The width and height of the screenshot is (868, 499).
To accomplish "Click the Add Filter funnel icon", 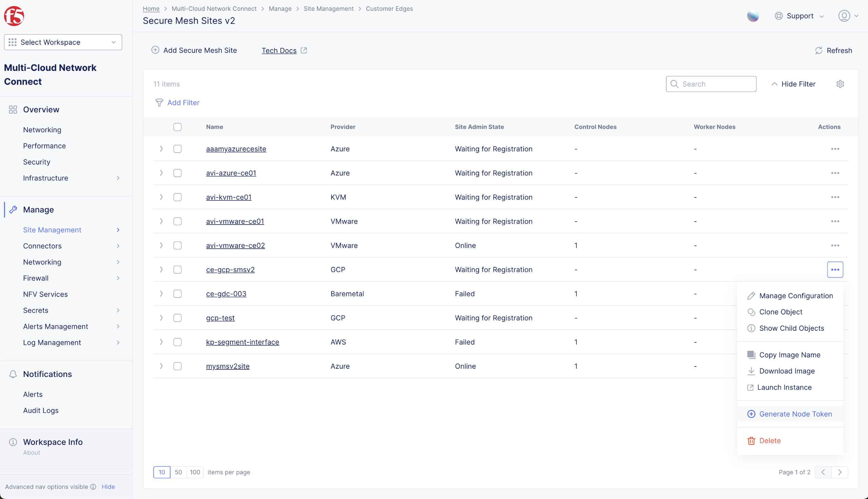I will point(159,102).
